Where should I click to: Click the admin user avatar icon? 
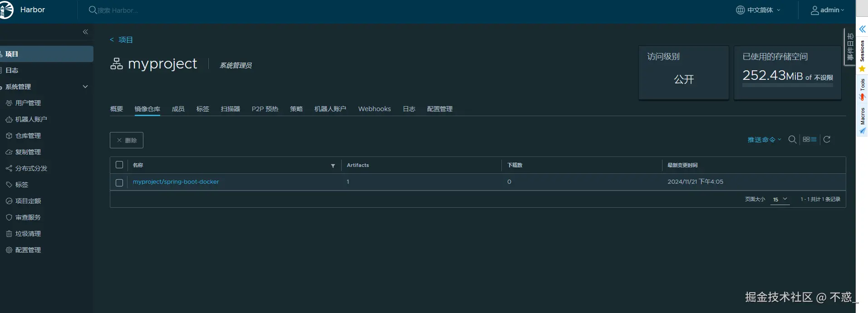(x=815, y=10)
